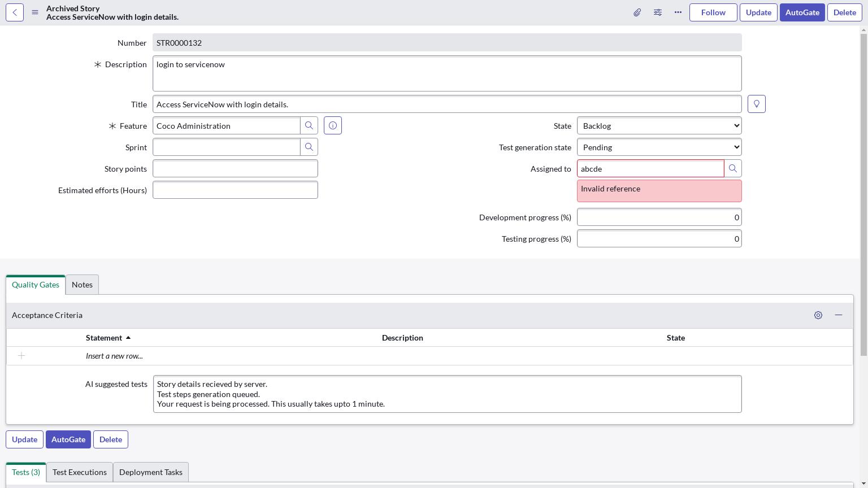
Task: Open Assigned to lookup search icon
Action: pyautogui.click(x=733, y=168)
